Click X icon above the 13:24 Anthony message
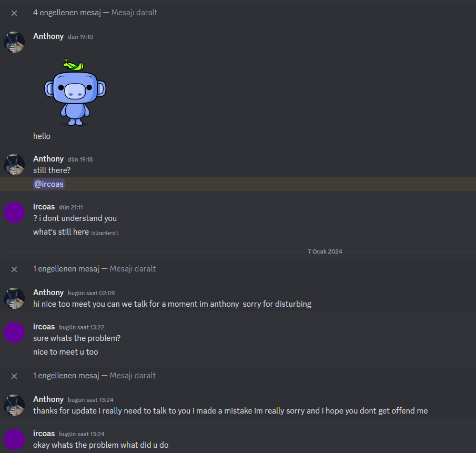The height and width of the screenshot is (453, 476). pos(14,376)
